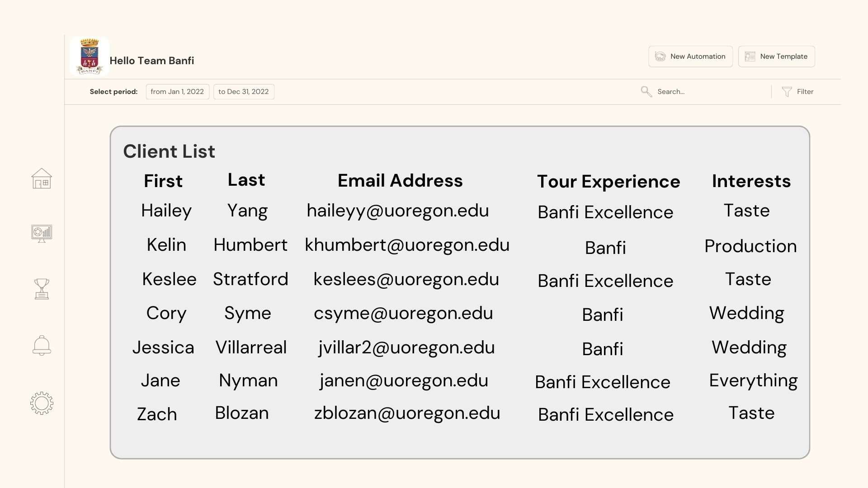
Task: Click email jvillar2@uoregon.edu
Action: click(406, 347)
